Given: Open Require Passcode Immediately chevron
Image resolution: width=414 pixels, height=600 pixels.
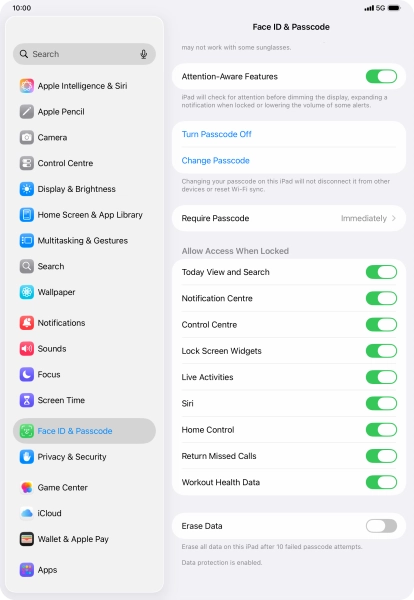Looking at the screenshot, I should pos(394,218).
